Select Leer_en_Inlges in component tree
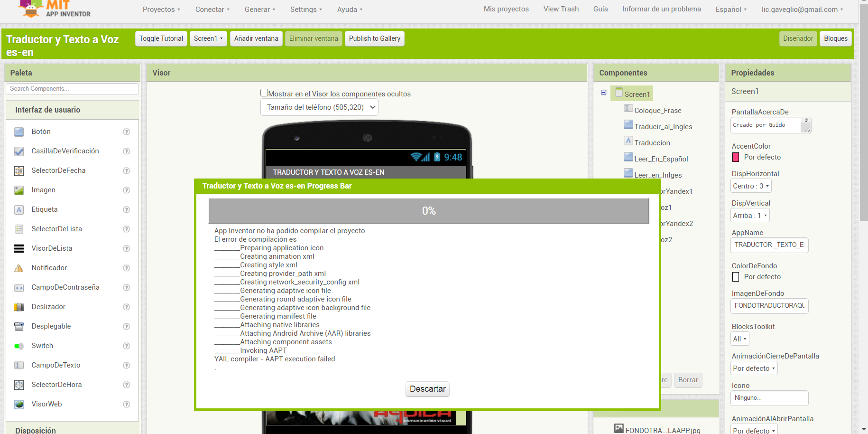Image resolution: width=868 pixels, height=434 pixels. point(658,175)
